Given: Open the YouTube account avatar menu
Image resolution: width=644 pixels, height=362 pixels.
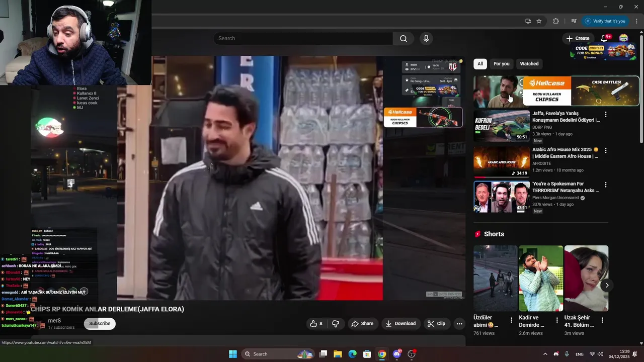Looking at the screenshot, I should pos(623,38).
